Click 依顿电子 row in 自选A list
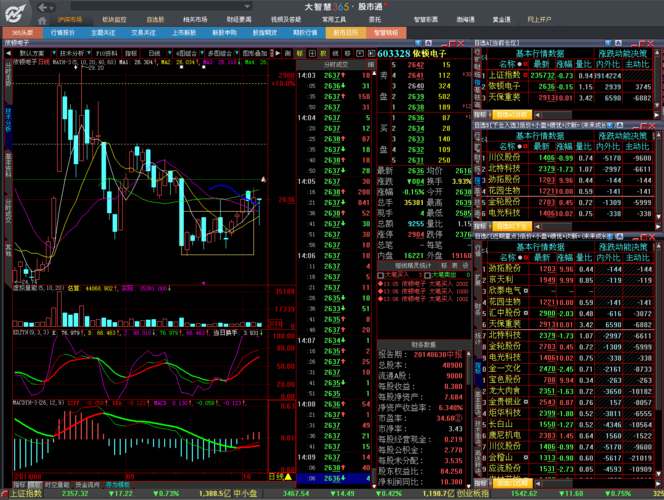 coord(568,86)
